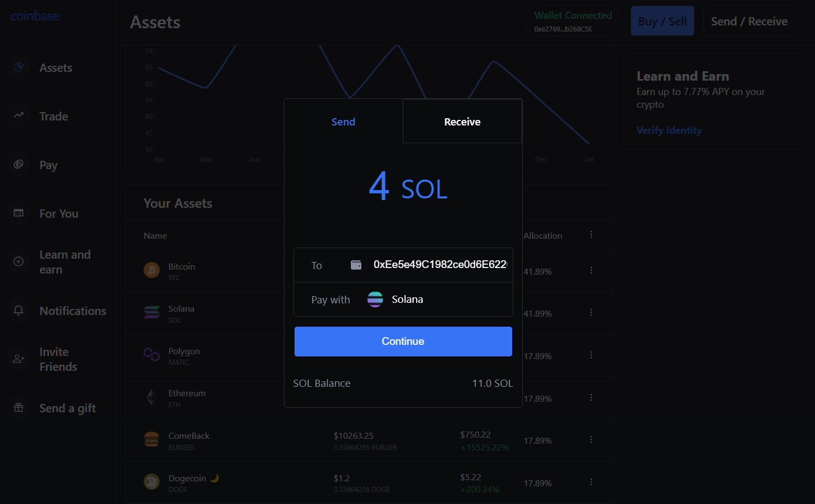Click the 11.0 SOL balance value
This screenshot has height=504, width=815.
(x=492, y=383)
